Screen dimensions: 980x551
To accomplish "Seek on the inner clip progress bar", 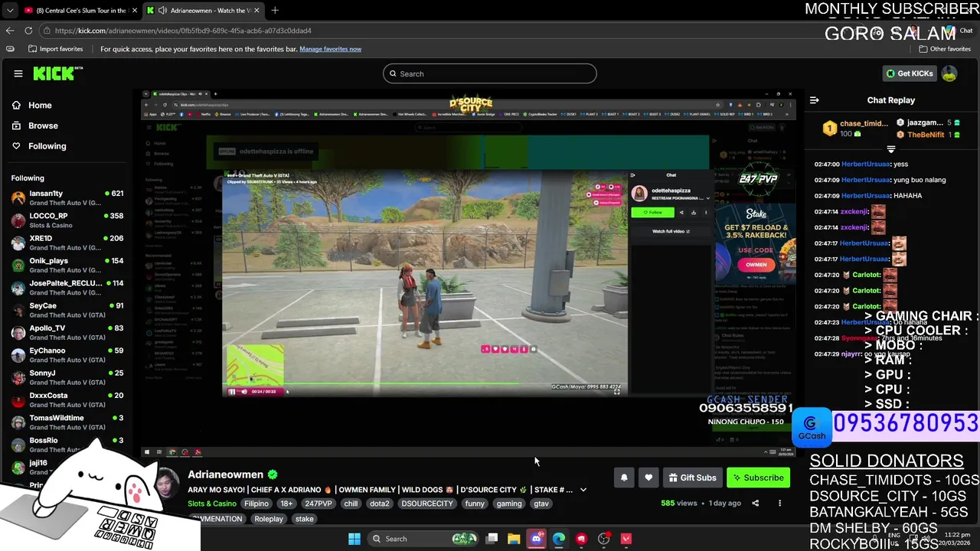I will pyautogui.click(x=425, y=385).
